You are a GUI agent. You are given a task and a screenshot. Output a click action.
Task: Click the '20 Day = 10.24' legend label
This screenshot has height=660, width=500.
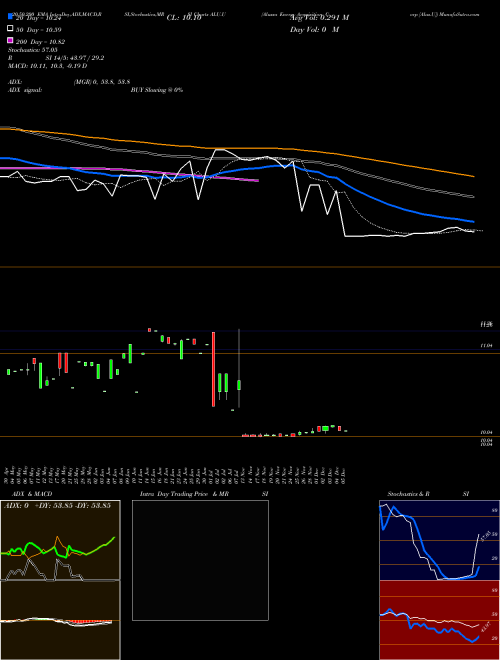pos(39,18)
